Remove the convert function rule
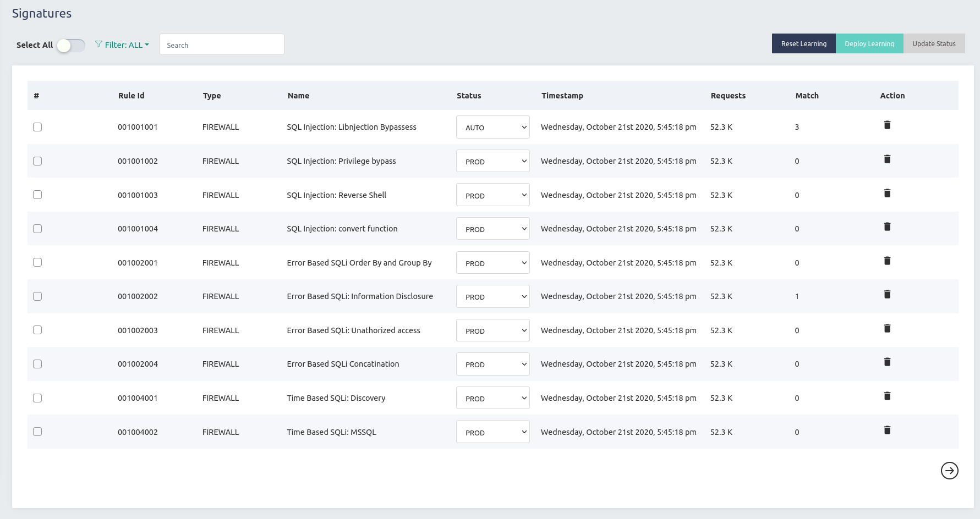This screenshot has width=980, height=519. [887, 227]
